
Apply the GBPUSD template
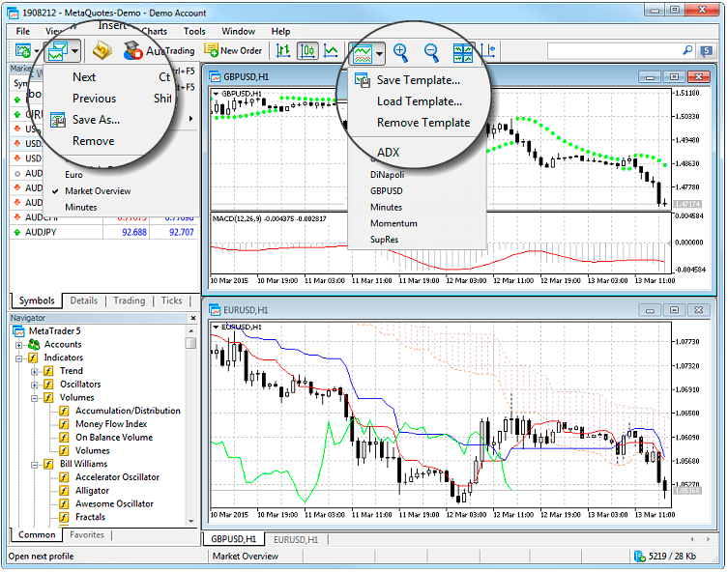pyautogui.click(x=387, y=191)
